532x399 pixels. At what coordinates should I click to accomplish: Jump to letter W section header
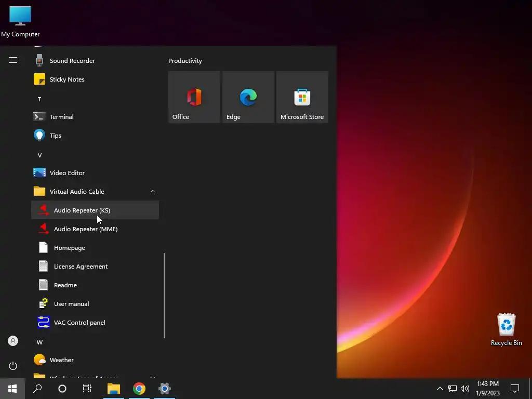39,342
